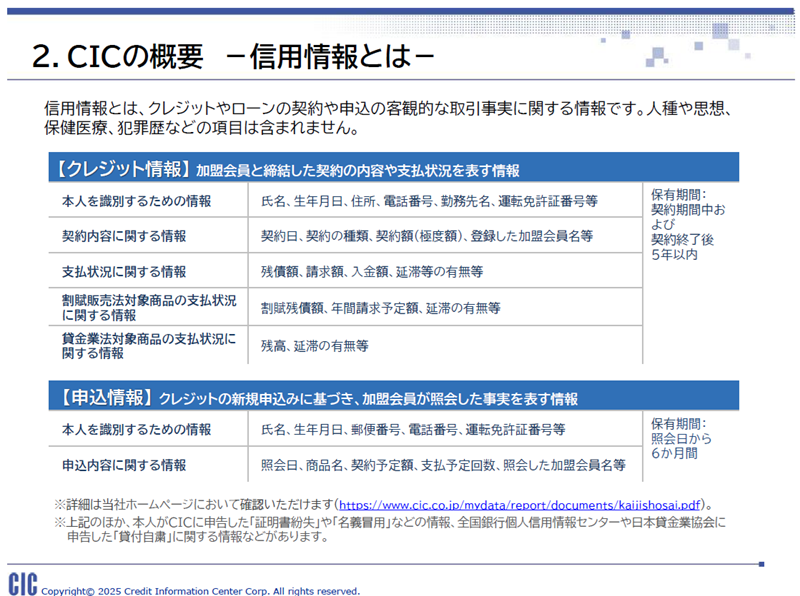Click the '申込内容に関する情報' row label
This screenshot has height=596, width=800.
click(124, 465)
